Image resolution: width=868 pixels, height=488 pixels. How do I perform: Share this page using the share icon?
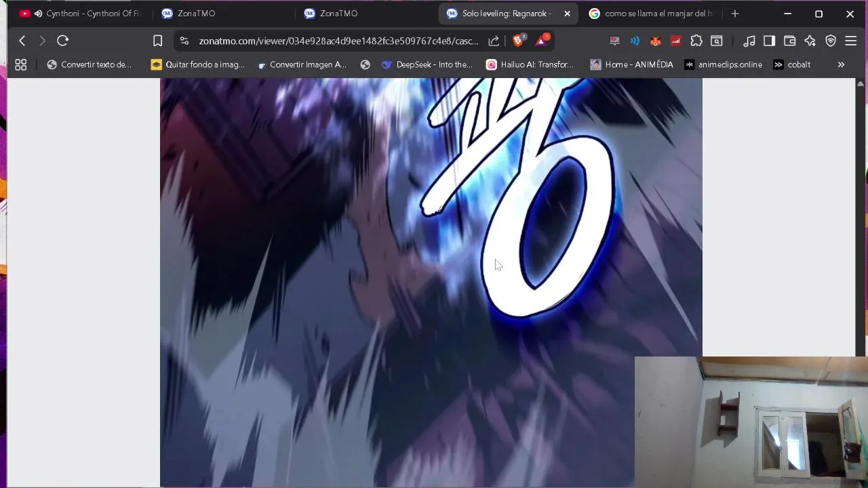tap(494, 41)
